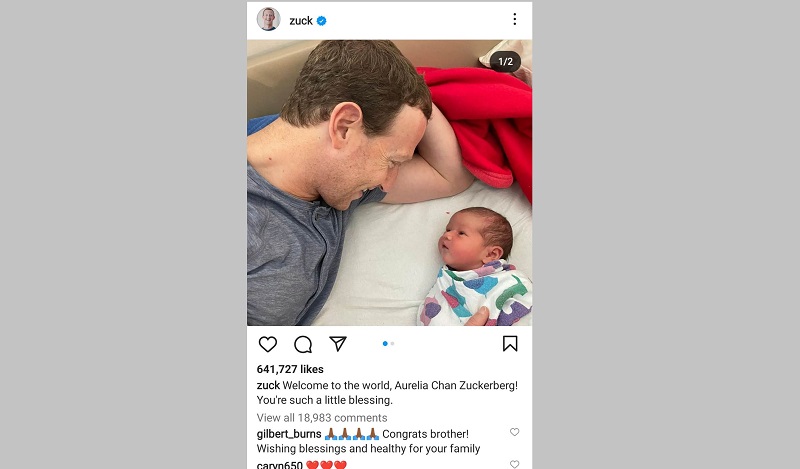Viewport: 800px width, 469px height.
Task: Save the post with the bookmark icon
Action: pos(510,343)
